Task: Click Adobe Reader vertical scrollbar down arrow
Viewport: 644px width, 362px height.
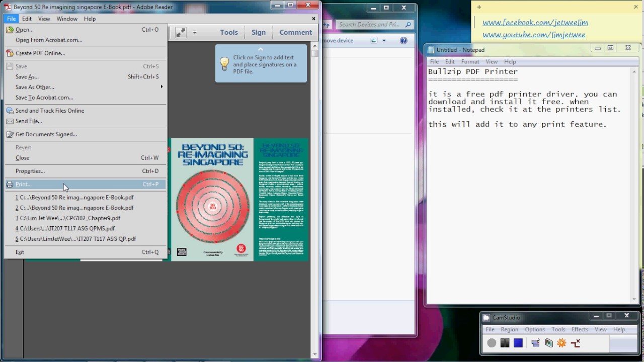Action: tap(315, 354)
